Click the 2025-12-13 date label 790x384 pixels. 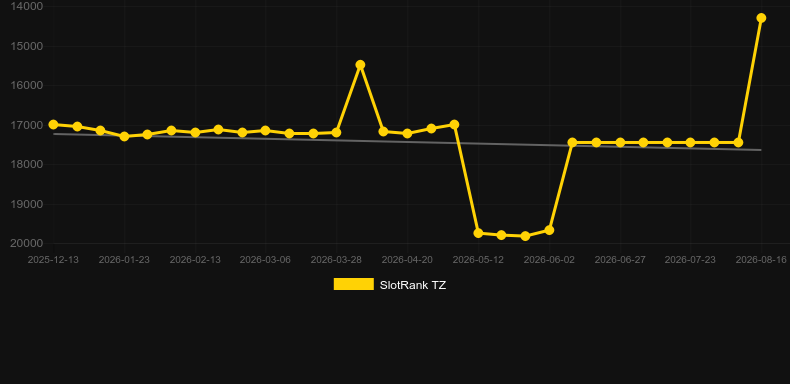[x=53, y=260]
